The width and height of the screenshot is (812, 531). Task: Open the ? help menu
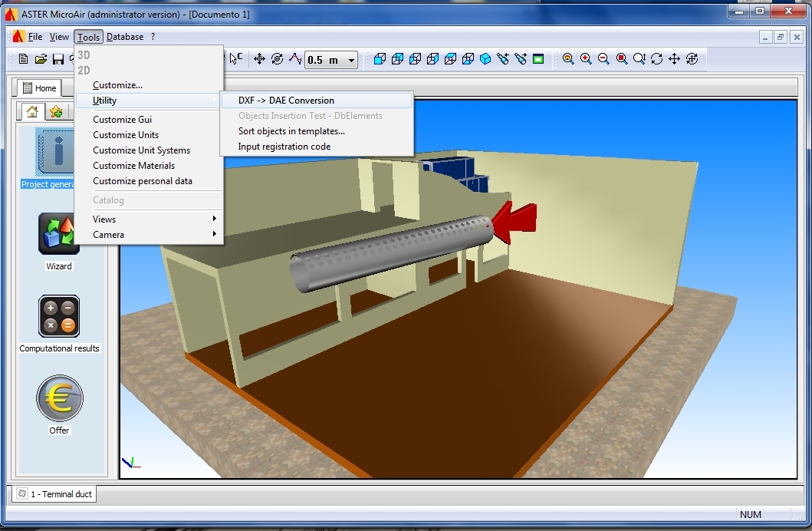[x=153, y=37]
